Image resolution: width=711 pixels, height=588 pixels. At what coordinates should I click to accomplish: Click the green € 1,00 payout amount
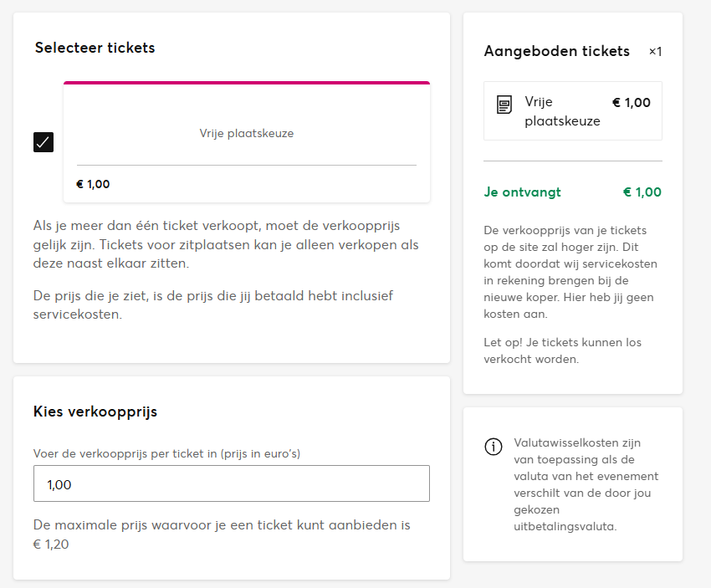tap(642, 192)
